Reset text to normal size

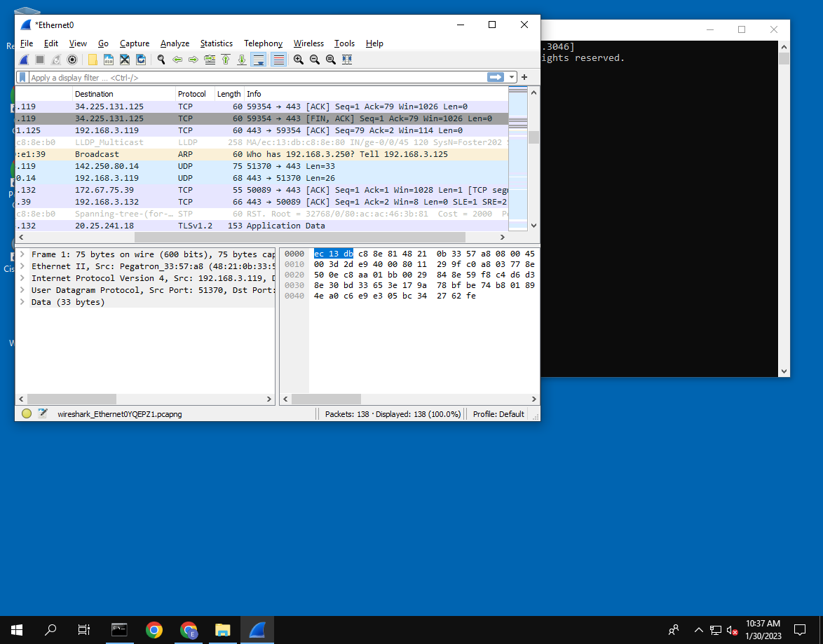pyautogui.click(x=331, y=60)
